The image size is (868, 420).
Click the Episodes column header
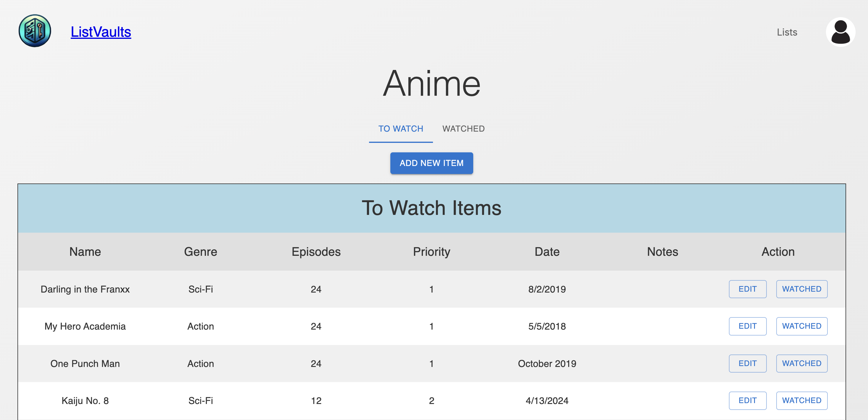[316, 252]
